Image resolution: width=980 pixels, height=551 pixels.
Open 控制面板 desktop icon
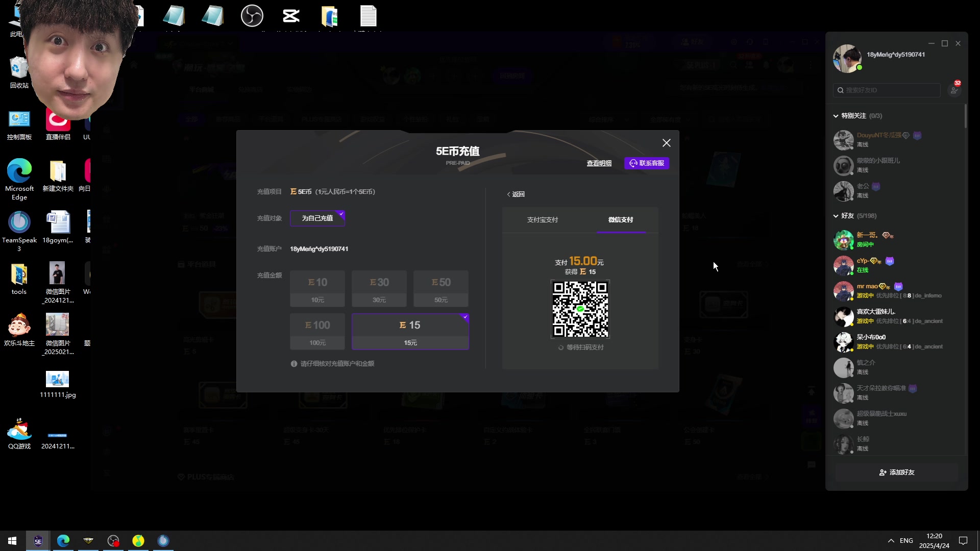[19, 125]
